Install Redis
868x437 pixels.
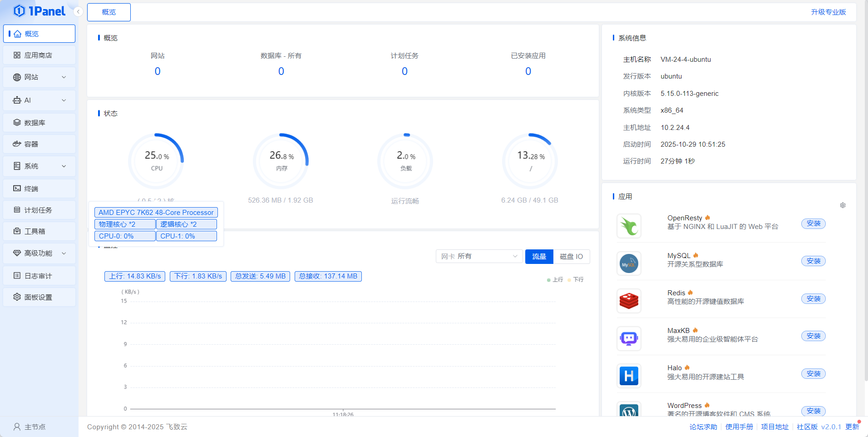pyautogui.click(x=814, y=299)
